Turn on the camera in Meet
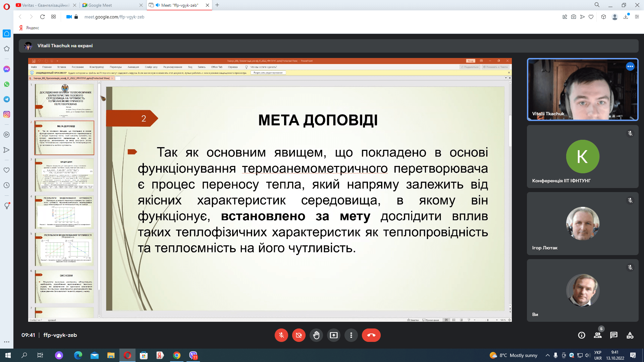Screen dimensions: 644x362 pyautogui.click(x=299, y=335)
